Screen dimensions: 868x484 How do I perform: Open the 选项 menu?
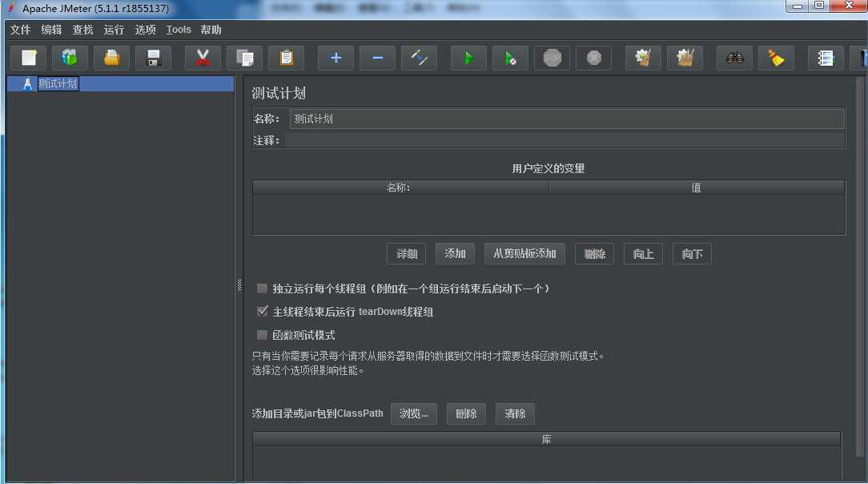146,30
